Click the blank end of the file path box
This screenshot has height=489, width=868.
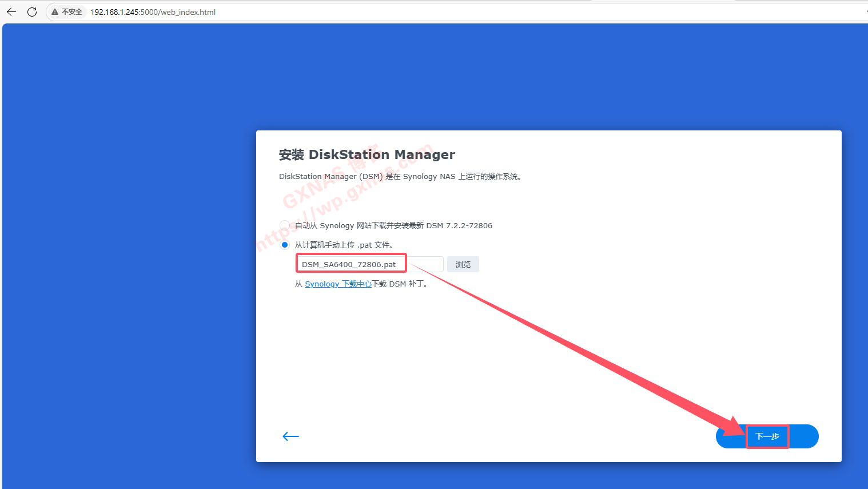tap(426, 264)
